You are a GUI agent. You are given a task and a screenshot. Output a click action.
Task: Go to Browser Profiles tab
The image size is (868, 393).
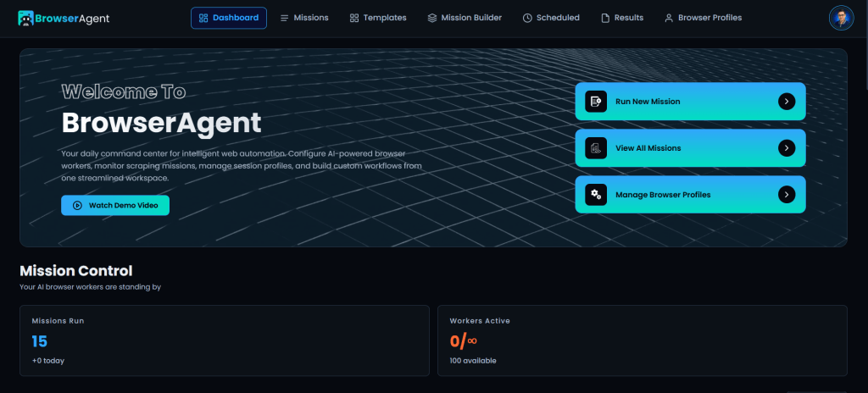(703, 18)
